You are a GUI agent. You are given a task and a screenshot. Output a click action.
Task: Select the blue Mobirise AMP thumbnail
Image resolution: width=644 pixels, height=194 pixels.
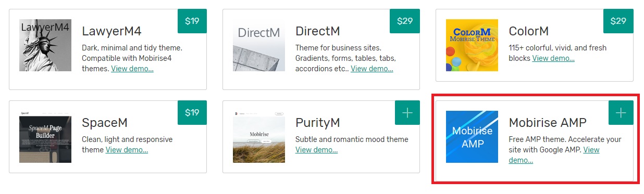[472, 137]
